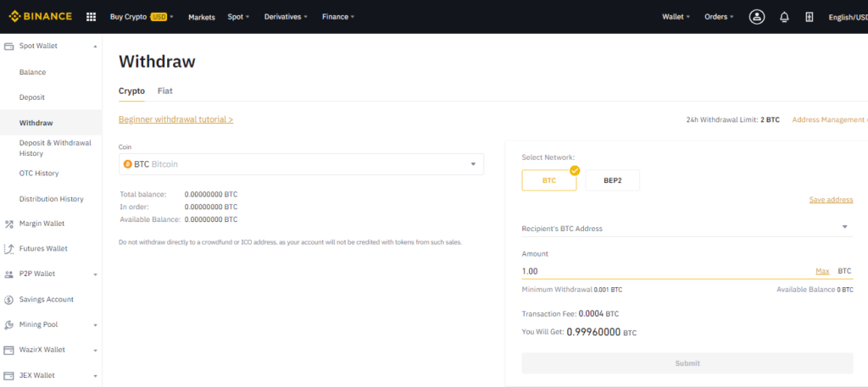Image resolution: width=868 pixels, height=387 pixels.
Task: Click the download app icon
Action: 809,17
